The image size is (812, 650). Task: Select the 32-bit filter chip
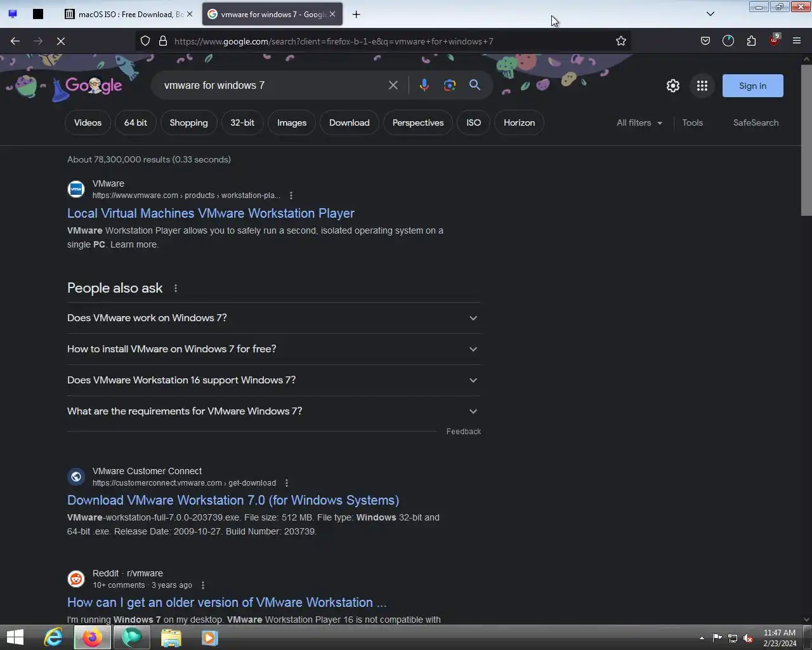tap(242, 123)
